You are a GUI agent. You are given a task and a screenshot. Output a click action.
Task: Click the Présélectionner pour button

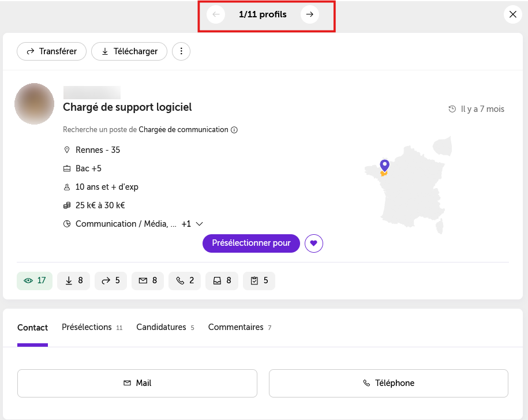(x=251, y=243)
